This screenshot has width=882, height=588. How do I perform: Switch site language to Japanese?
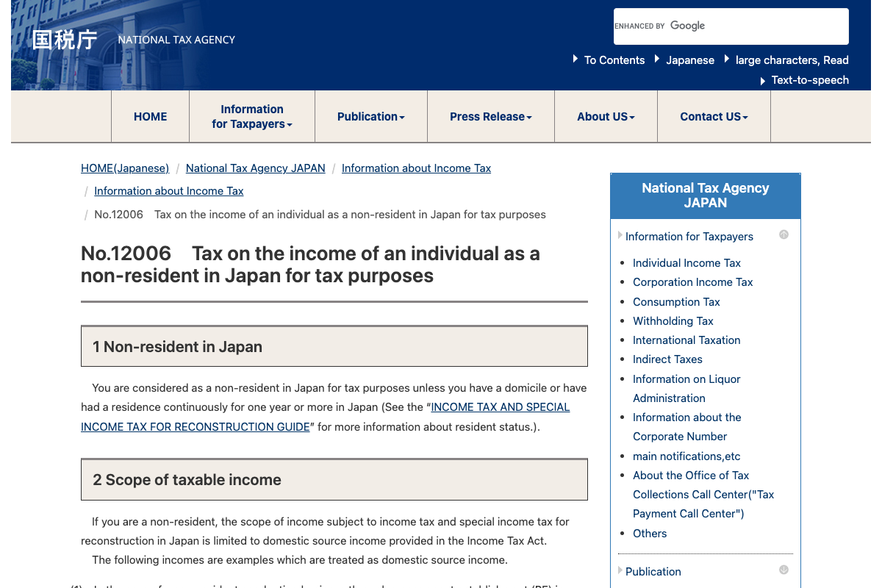689,60
